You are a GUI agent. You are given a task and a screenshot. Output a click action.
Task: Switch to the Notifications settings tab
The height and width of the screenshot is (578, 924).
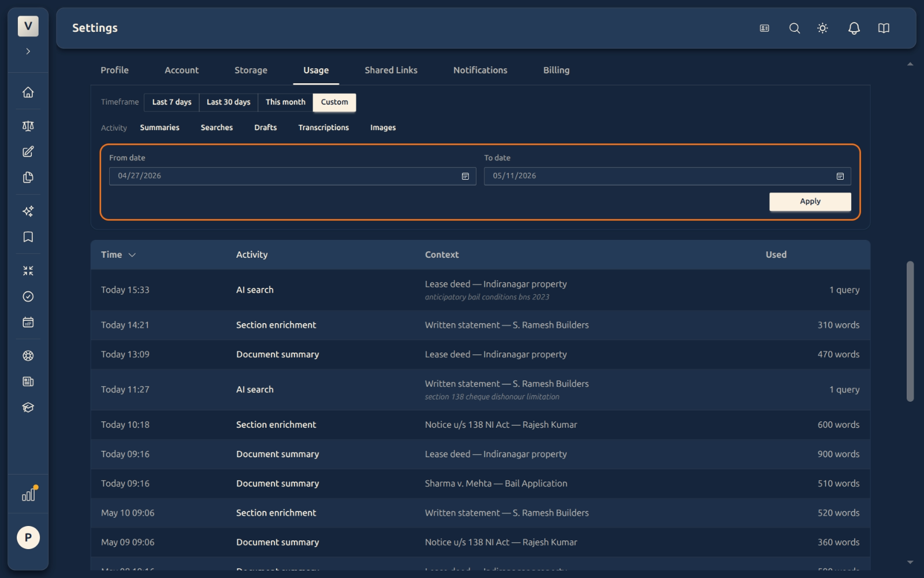pyautogui.click(x=480, y=70)
